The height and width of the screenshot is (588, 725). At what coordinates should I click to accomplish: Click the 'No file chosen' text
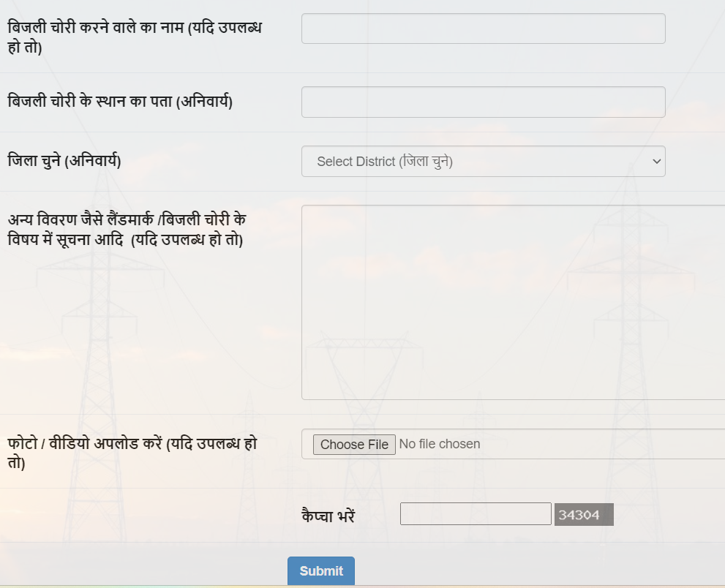pos(440,444)
